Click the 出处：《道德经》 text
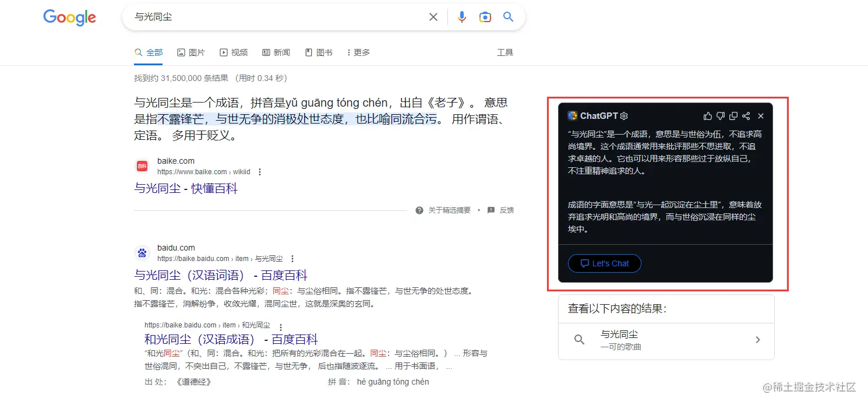Viewport: 868px width, 405px height. (178, 382)
